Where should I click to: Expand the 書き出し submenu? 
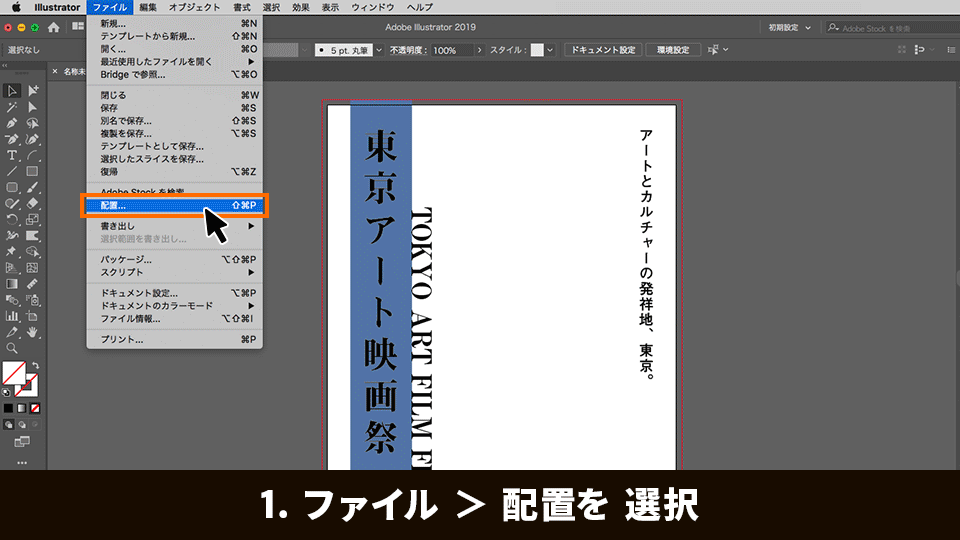[174, 226]
